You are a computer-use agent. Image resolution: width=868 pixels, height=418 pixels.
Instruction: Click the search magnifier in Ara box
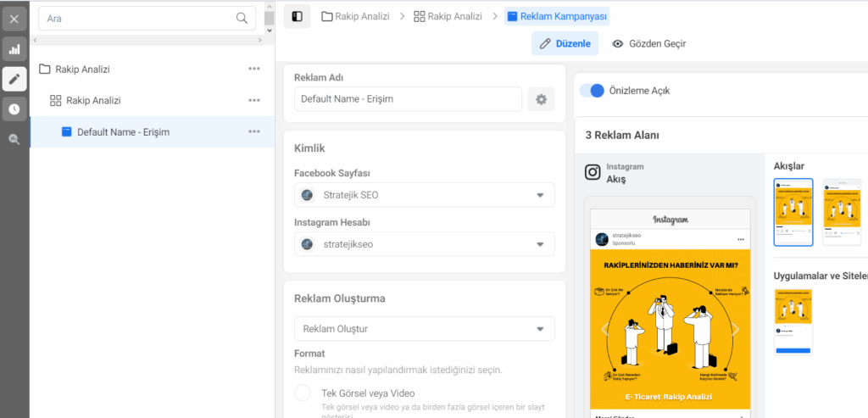[242, 18]
